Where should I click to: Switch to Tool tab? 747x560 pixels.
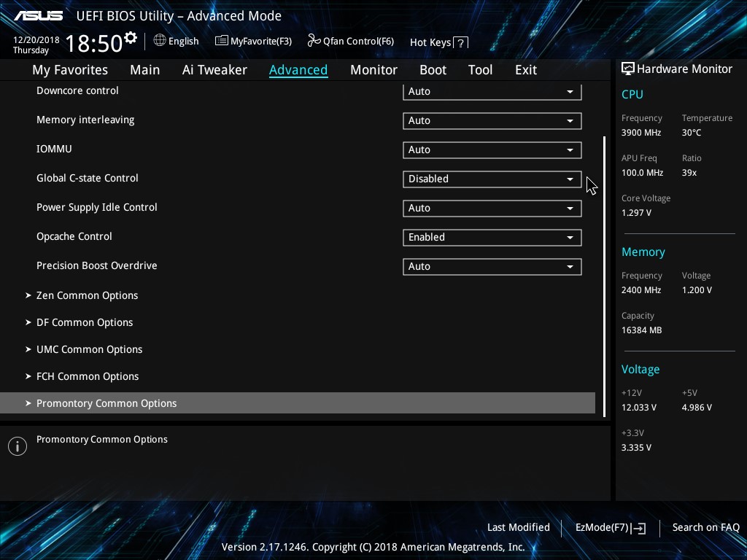[x=480, y=70]
